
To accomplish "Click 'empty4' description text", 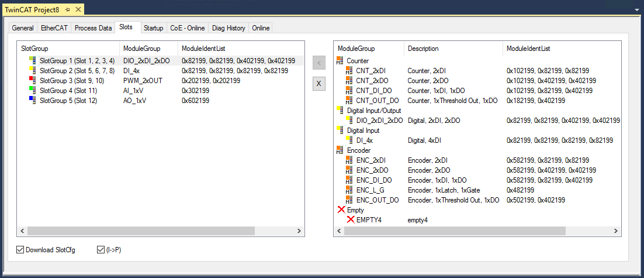I will pyautogui.click(x=418, y=219).
